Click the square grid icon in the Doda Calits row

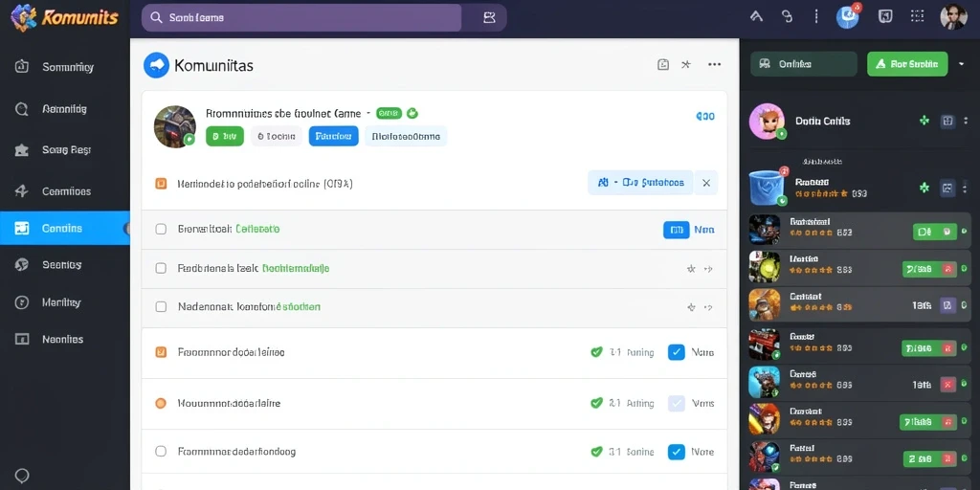tap(947, 121)
